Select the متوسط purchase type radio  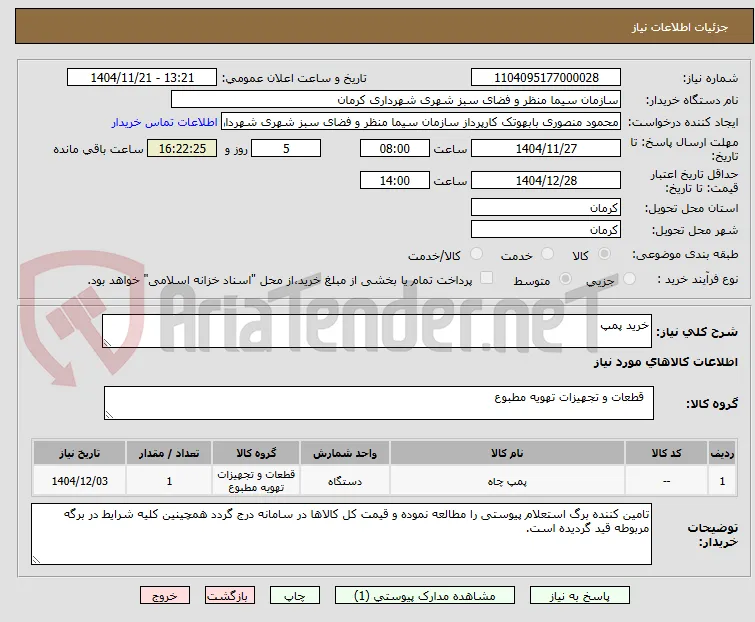[x=565, y=279]
